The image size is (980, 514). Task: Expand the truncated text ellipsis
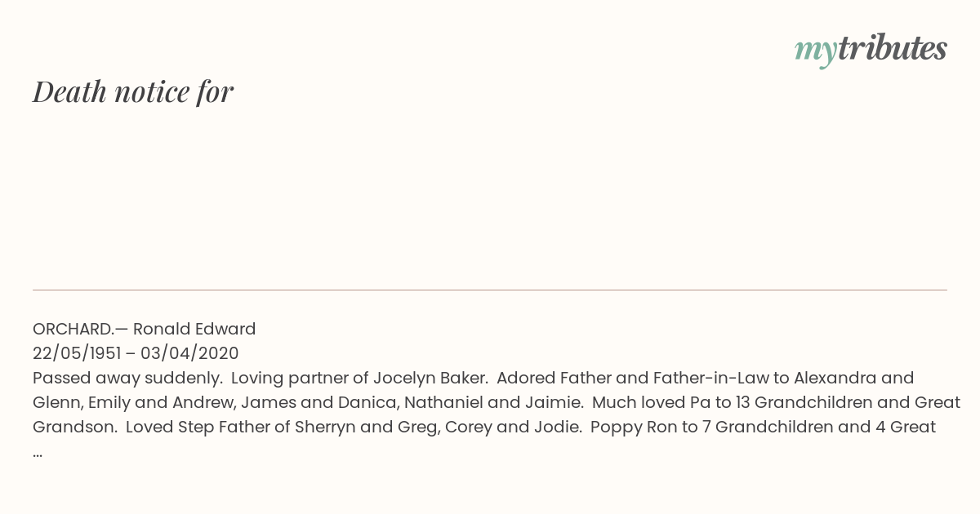38,453
